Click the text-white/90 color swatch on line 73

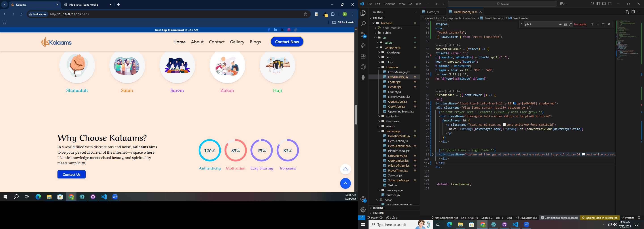pos(504,125)
